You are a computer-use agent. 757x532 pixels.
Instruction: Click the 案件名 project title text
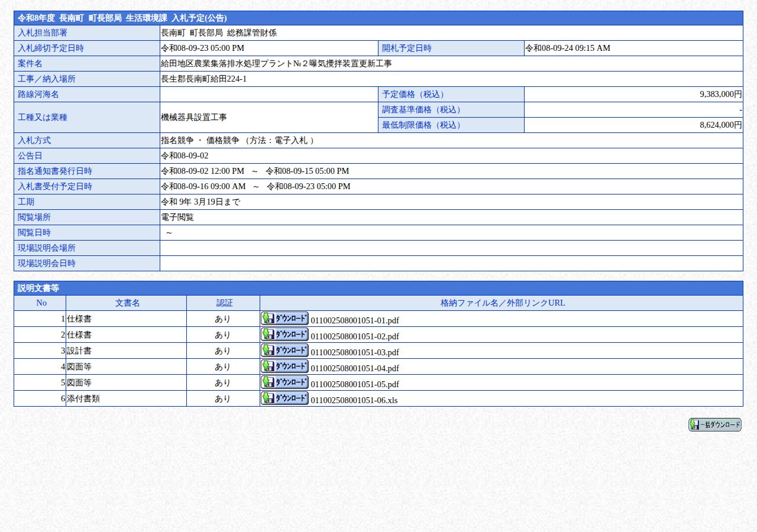click(x=276, y=63)
